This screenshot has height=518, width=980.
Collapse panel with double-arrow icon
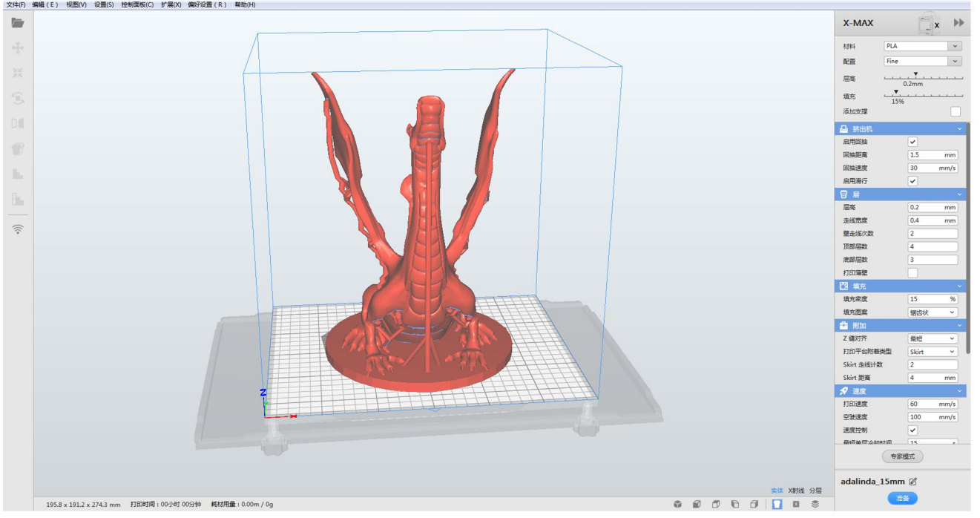click(959, 23)
